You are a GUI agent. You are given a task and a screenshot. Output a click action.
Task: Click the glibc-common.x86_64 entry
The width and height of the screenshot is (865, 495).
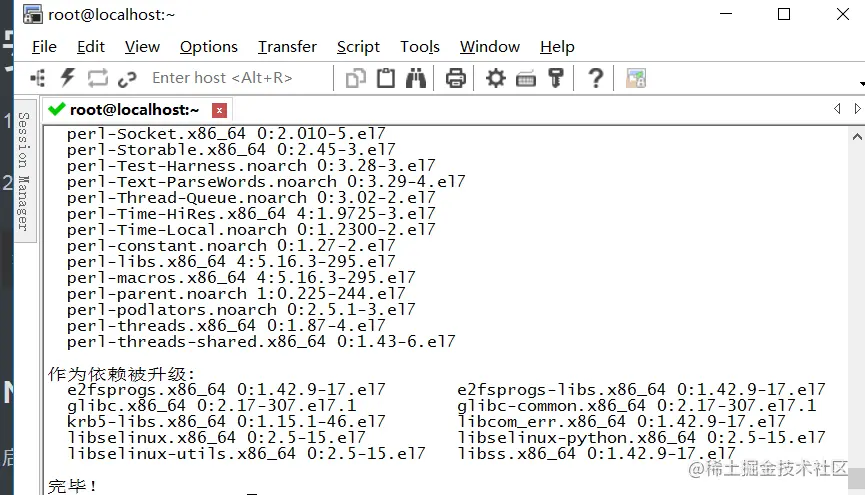pyautogui.click(x=636, y=406)
